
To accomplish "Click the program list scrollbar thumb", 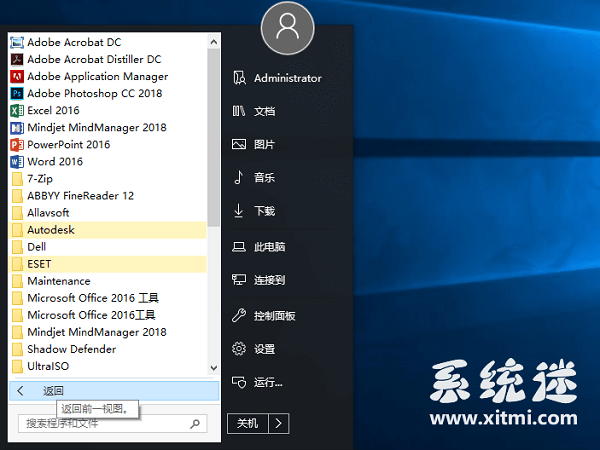I will (214, 138).
